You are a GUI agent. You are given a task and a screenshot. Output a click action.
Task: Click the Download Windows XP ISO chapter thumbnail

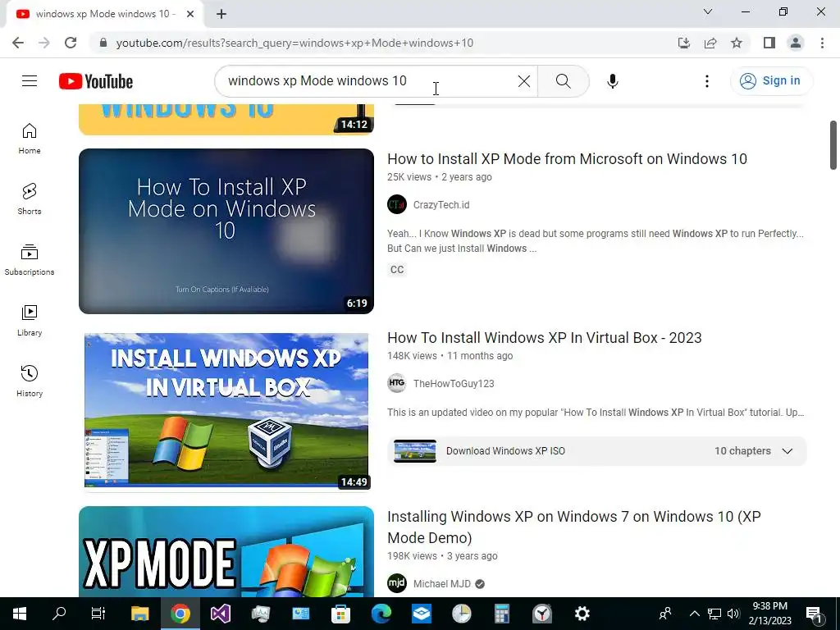(414, 451)
